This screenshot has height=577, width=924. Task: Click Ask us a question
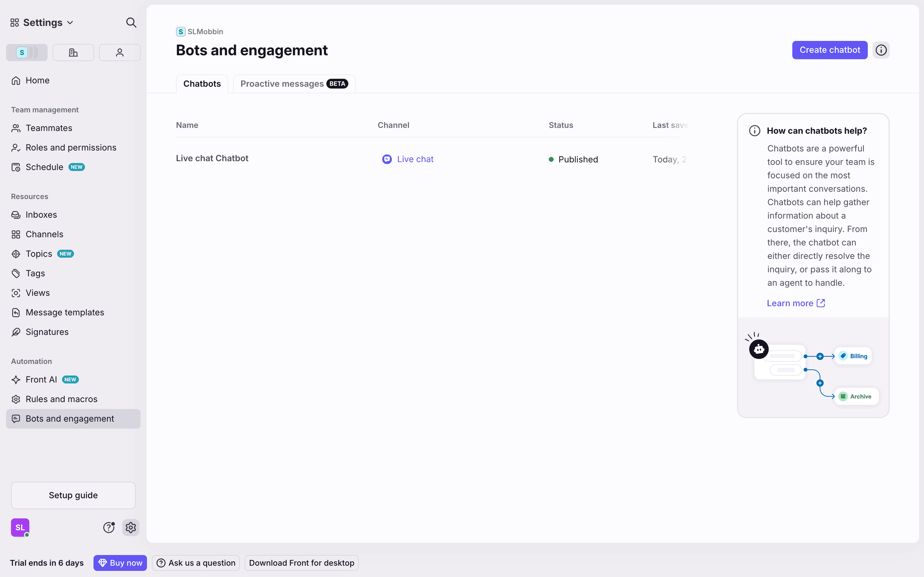(x=196, y=563)
